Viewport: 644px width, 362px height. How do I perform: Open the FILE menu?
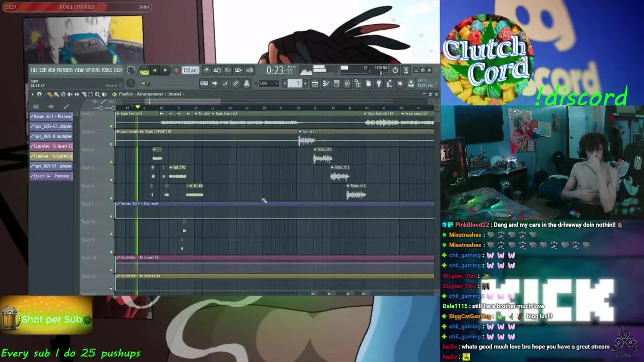[34, 70]
